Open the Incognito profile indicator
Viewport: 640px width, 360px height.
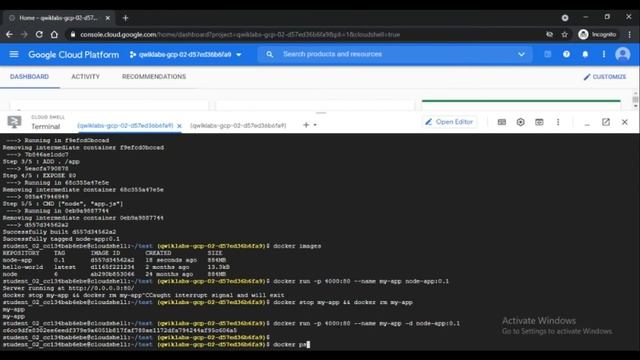(597, 35)
